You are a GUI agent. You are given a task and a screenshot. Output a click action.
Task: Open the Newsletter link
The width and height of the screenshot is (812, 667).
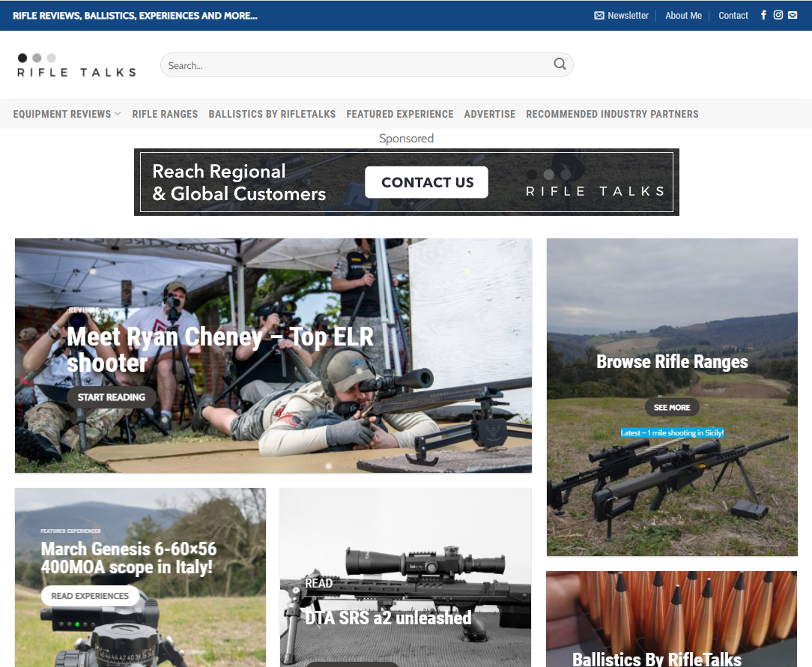pyautogui.click(x=622, y=16)
